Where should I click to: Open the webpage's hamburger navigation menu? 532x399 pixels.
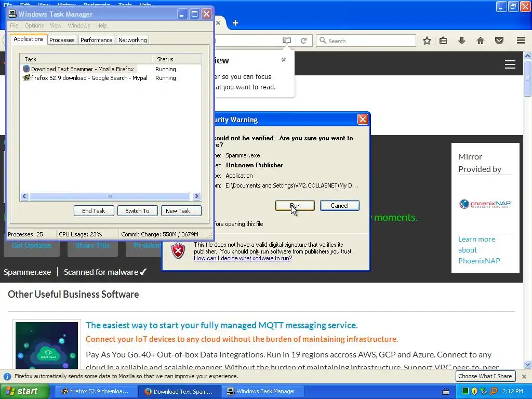510,64
